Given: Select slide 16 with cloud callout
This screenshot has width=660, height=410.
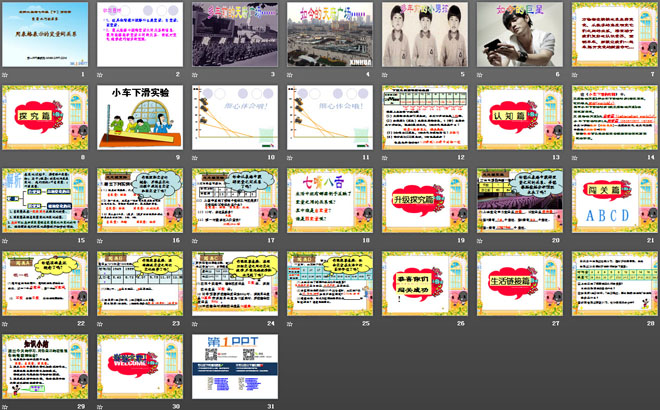Looking at the screenshot, I should (140, 200).
